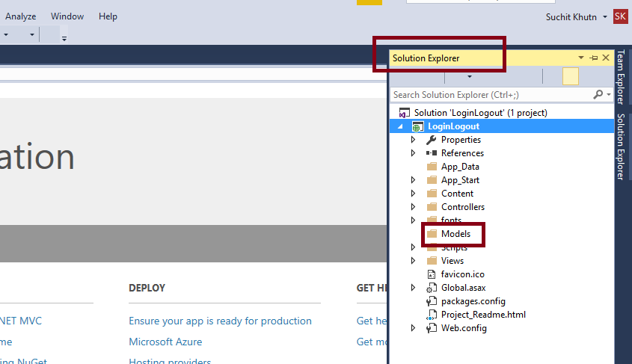Click the Global.asax file icon
This screenshot has height=364, width=632.
tap(431, 288)
